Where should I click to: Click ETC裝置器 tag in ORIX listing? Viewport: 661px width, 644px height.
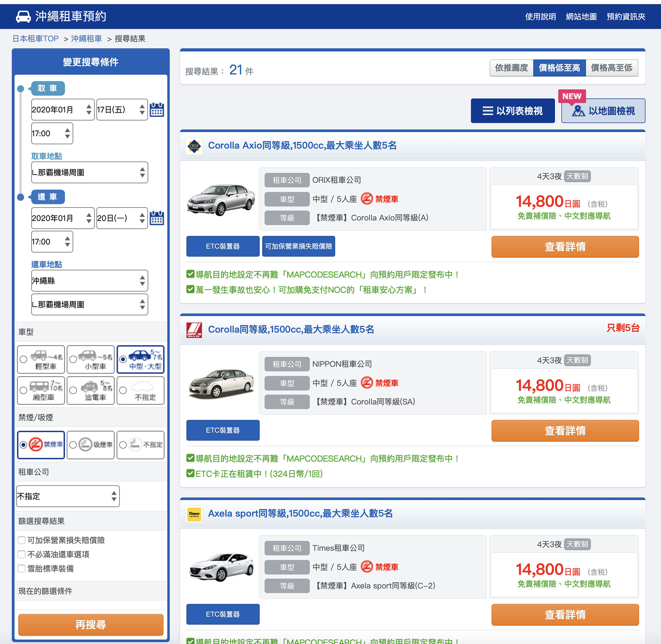pyautogui.click(x=223, y=246)
